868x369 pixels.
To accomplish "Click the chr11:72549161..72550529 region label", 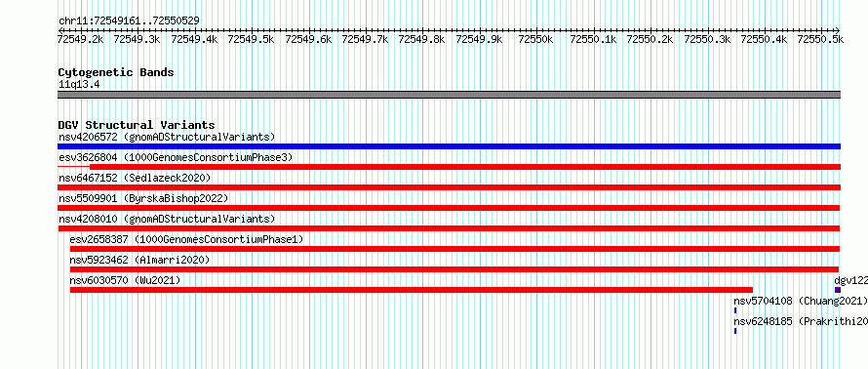I will [x=129, y=20].
